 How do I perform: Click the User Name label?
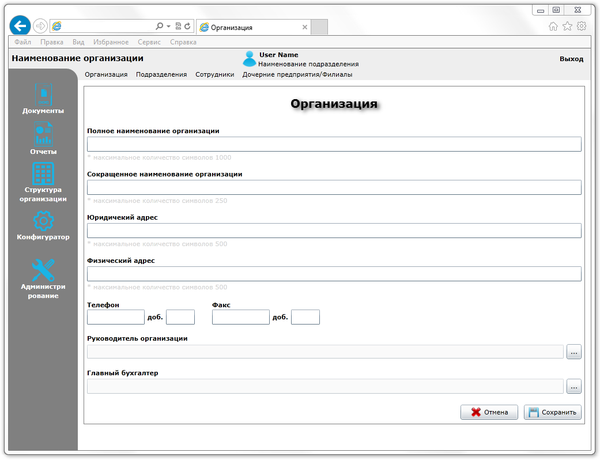click(x=279, y=55)
